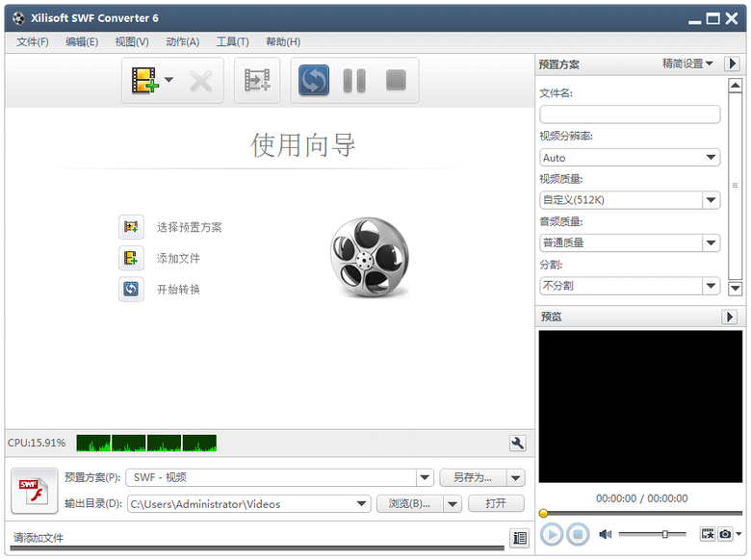751x560 pixels.
Task: Click the preview clip/crop icon
Action: [708, 534]
